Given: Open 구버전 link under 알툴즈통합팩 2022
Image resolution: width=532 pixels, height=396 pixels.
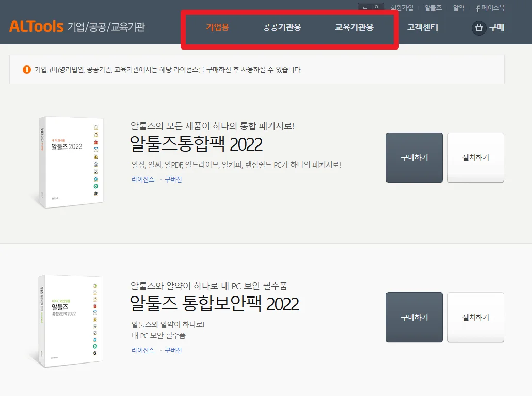Looking at the screenshot, I should click(173, 179).
